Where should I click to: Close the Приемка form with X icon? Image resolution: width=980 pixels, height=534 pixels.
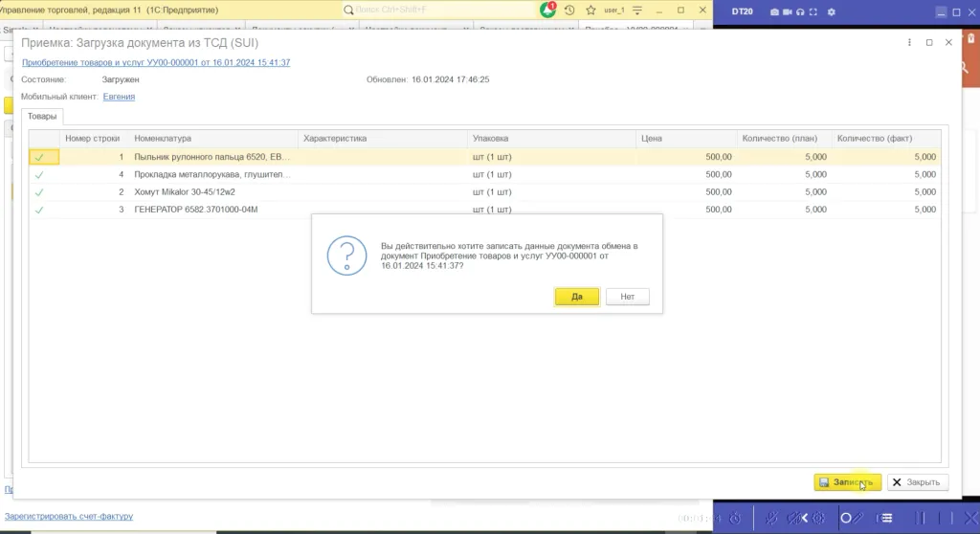pyautogui.click(x=948, y=42)
